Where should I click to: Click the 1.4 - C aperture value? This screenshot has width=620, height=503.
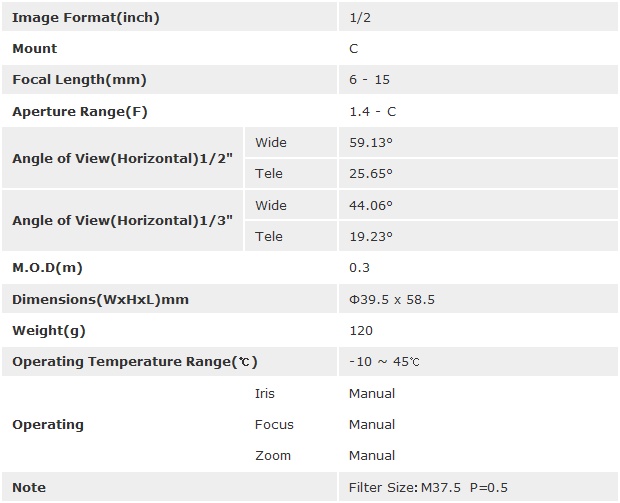click(372, 112)
